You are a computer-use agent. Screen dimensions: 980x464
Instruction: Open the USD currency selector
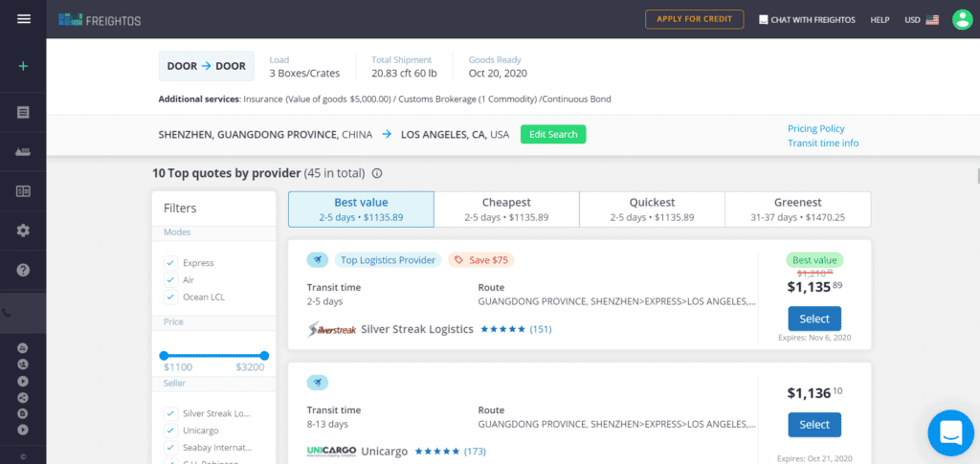[922, 20]
